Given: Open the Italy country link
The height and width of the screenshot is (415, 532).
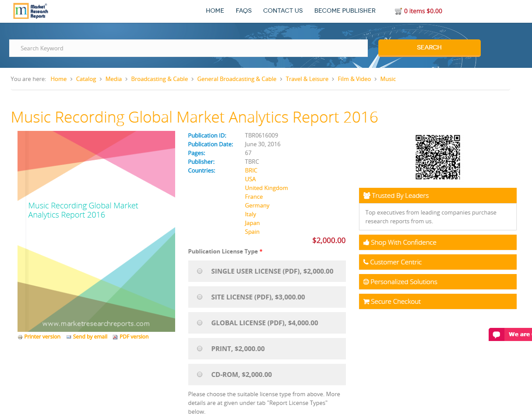Looking at the screenshot, I should (250, 215).
